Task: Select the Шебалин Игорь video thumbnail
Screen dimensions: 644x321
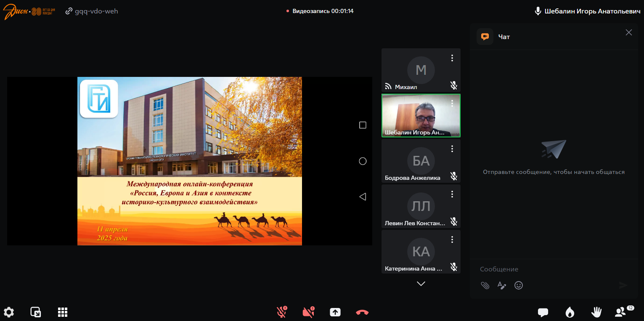Action: click(421, 116)
